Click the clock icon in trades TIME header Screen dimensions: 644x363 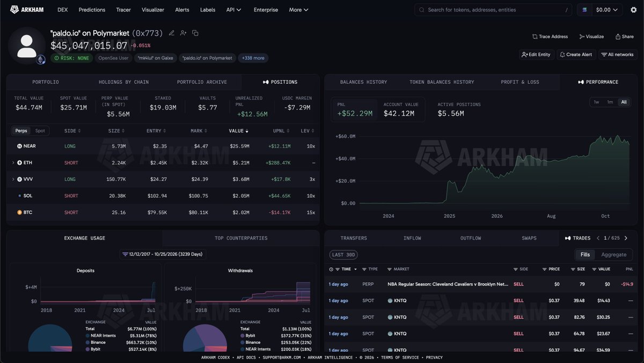pyautogui.click(x=331, y=269)
